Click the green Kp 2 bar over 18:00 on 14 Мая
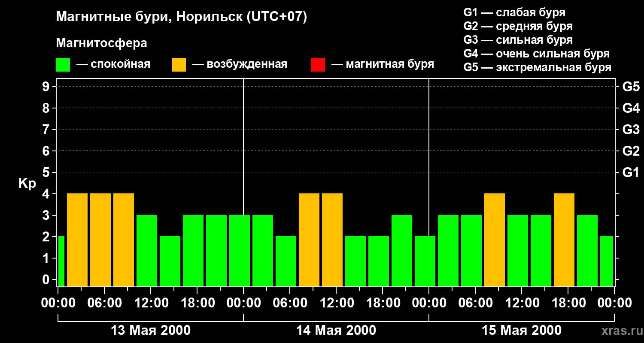644x343 pixels. pos(379,261)
